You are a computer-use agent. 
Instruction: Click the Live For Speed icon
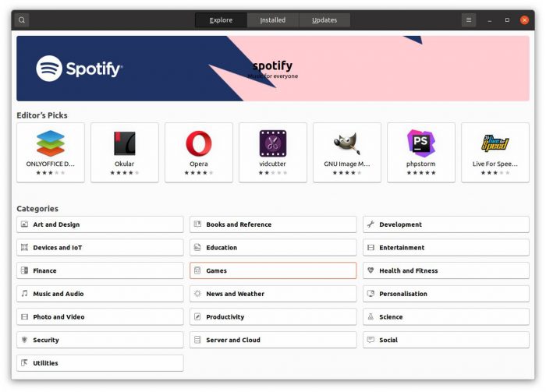[495, 143]
